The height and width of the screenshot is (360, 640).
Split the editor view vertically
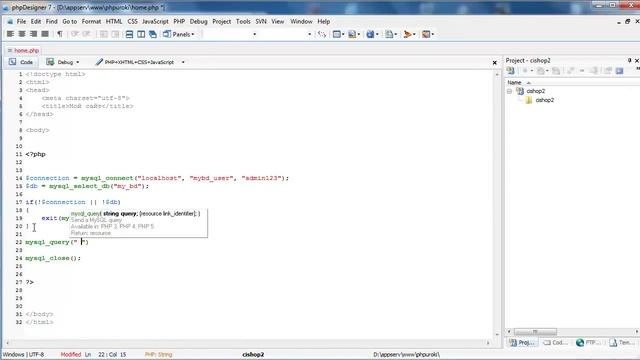click(x=141, y=34)
